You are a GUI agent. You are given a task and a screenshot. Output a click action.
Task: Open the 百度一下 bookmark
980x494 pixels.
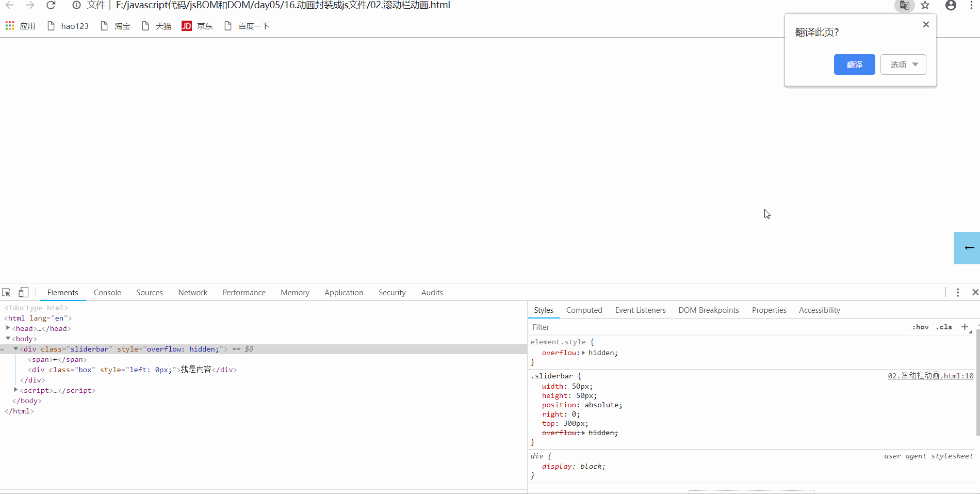point(247,26)
